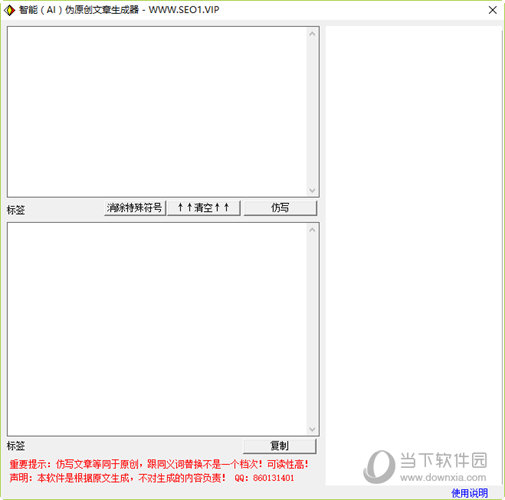The image size is (505, 500).
Task: Click up arrow of lower text box scrollbar
Action: click(x=312, y=230)
